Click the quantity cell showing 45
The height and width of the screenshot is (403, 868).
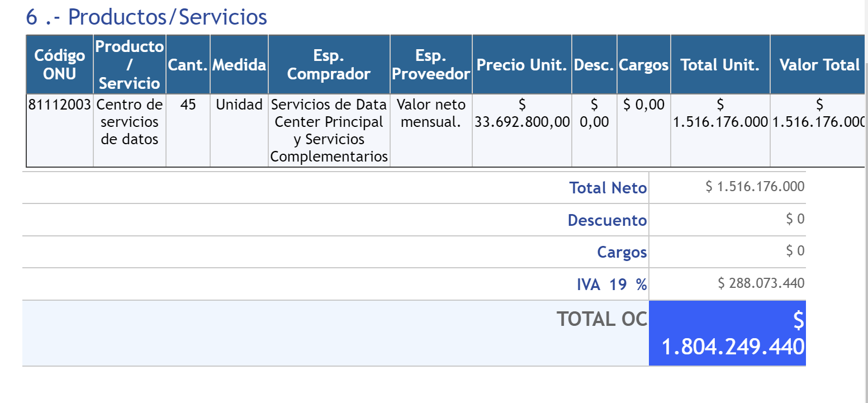pos(188,105)
